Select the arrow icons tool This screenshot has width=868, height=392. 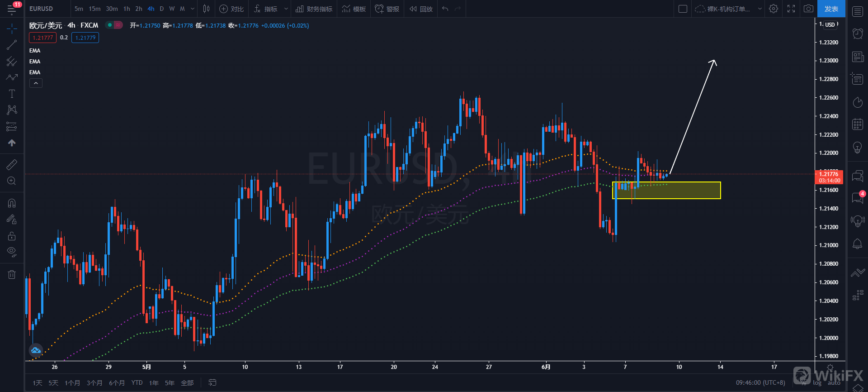pyautogui.click(x=12, y=143)
